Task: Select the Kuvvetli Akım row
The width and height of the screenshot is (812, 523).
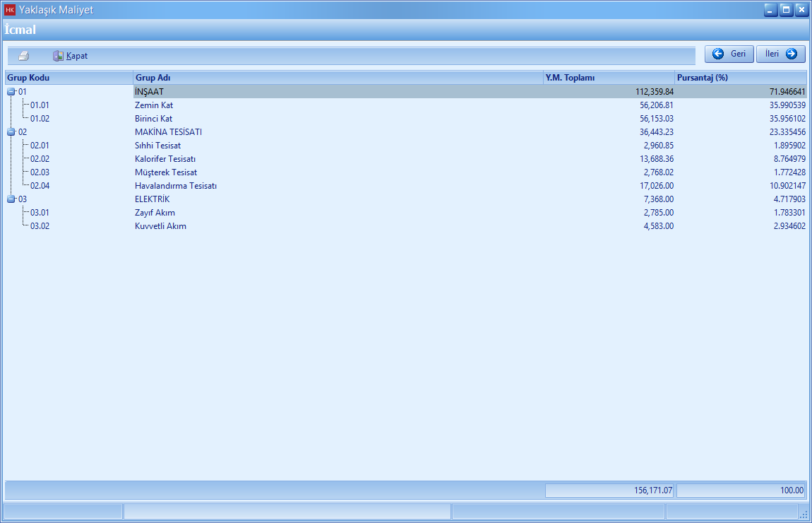Action: tap(160, 226)
